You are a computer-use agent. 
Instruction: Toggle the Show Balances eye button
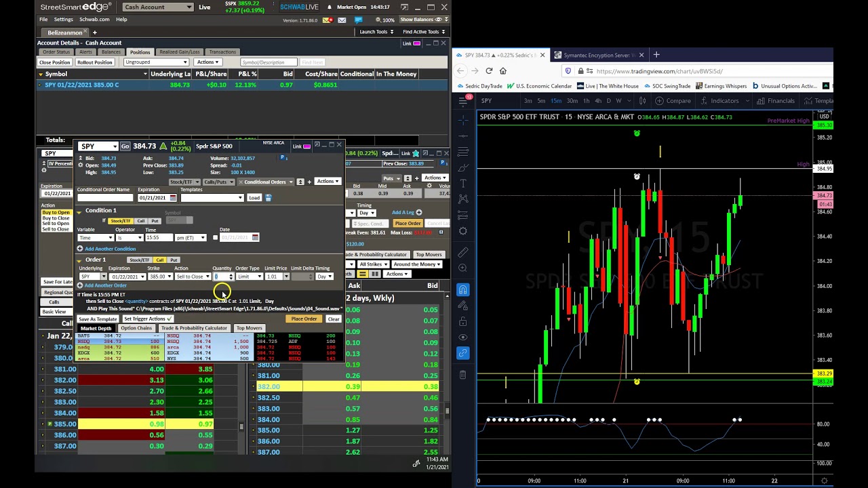422,20
